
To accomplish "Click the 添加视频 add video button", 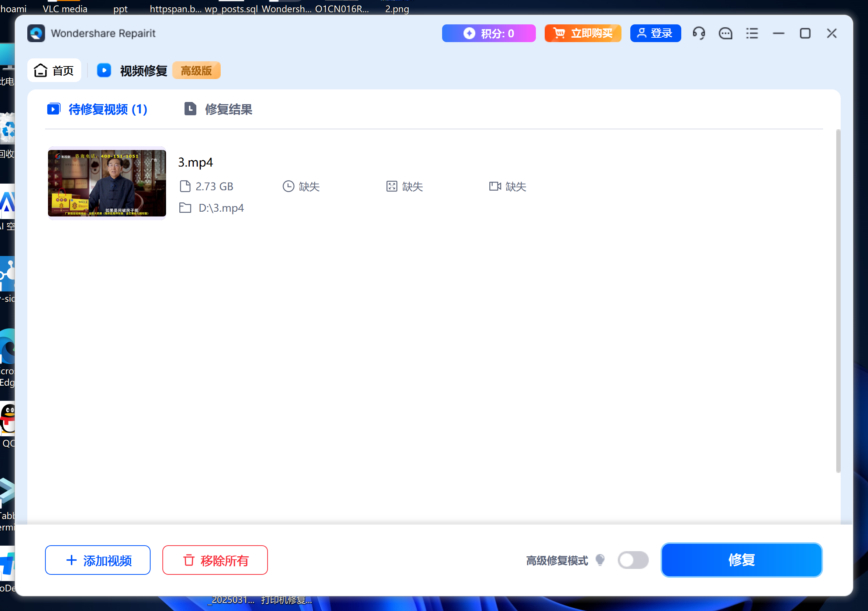I will (x=97, y=560).
